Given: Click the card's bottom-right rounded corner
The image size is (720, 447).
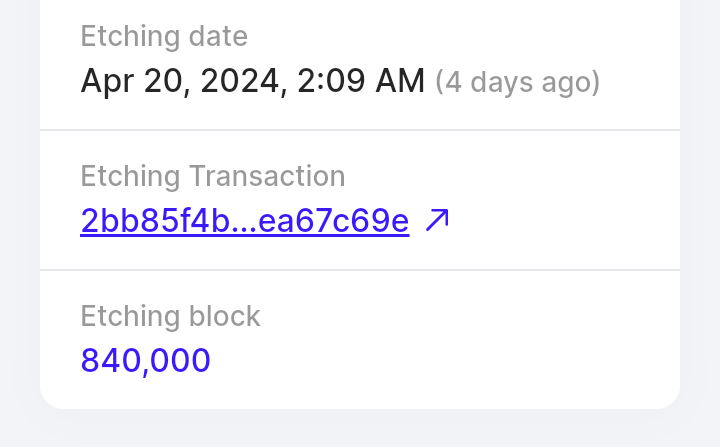Looking at the screenshot, I should [x=670, y=399].
